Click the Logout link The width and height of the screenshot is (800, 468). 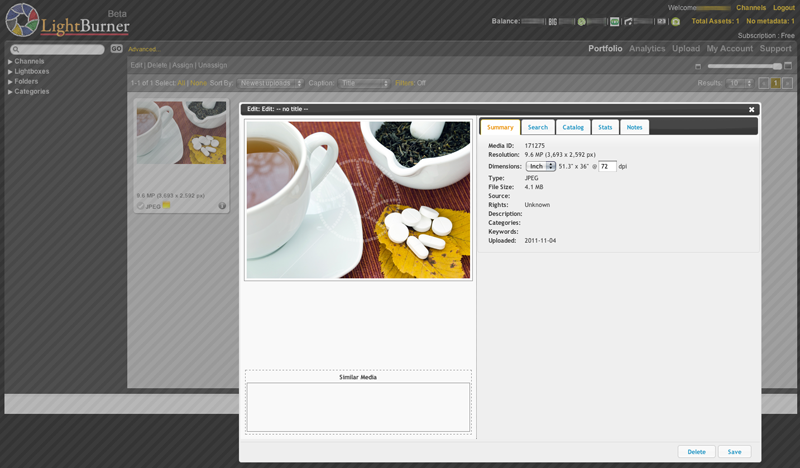pos(783,8)
